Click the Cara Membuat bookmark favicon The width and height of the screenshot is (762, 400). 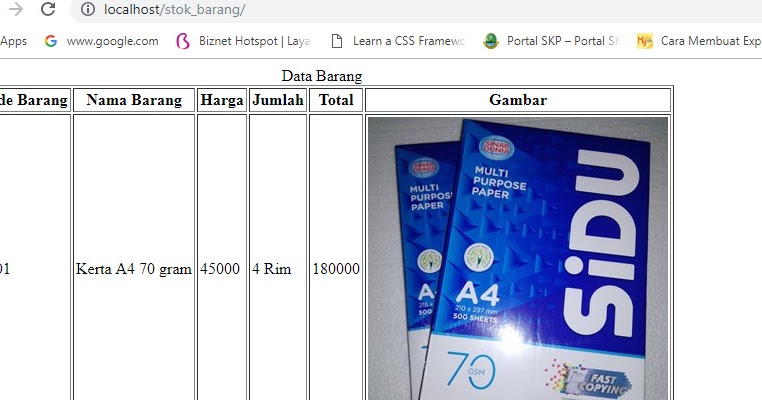pos(645,41)
